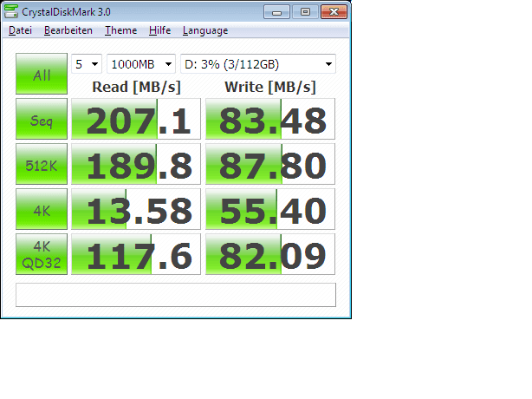Start the 512K benchmark test
Screen dimensions: 532x399
pos(42,164)
